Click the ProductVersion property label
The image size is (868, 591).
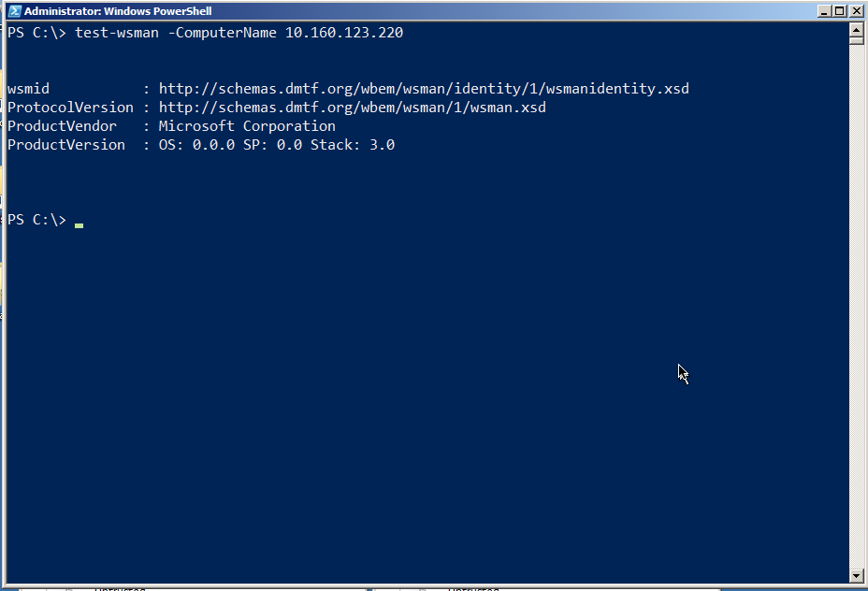pyautogui.click(x=65, y=145)
